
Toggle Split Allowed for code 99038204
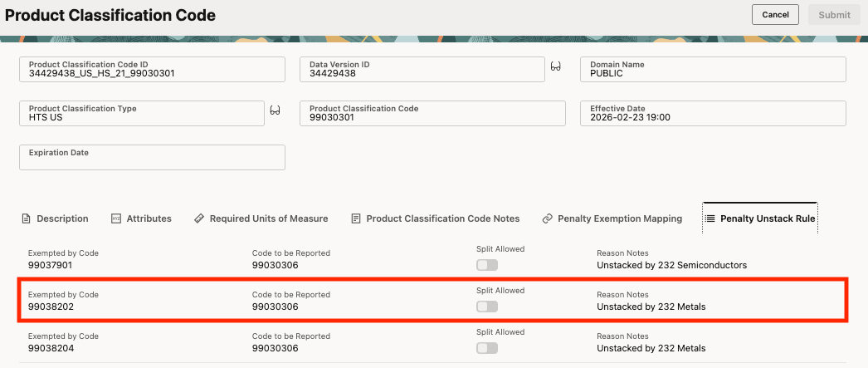(x=487, y=348)
